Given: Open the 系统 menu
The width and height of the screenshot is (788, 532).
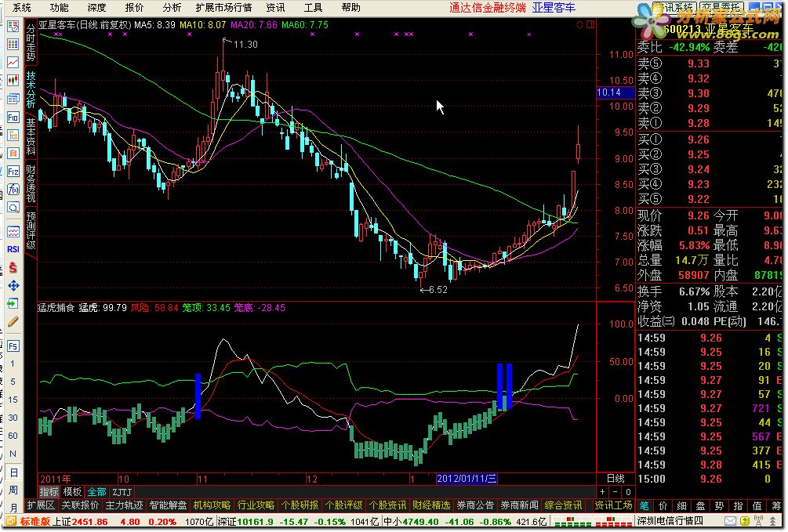Looking at the screenshot, I should coord(22,8).
